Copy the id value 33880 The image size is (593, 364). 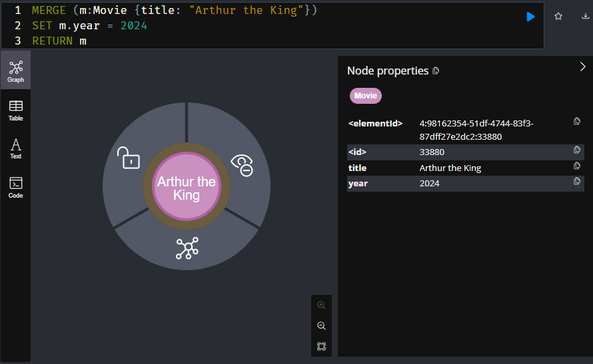coord(577,150)
